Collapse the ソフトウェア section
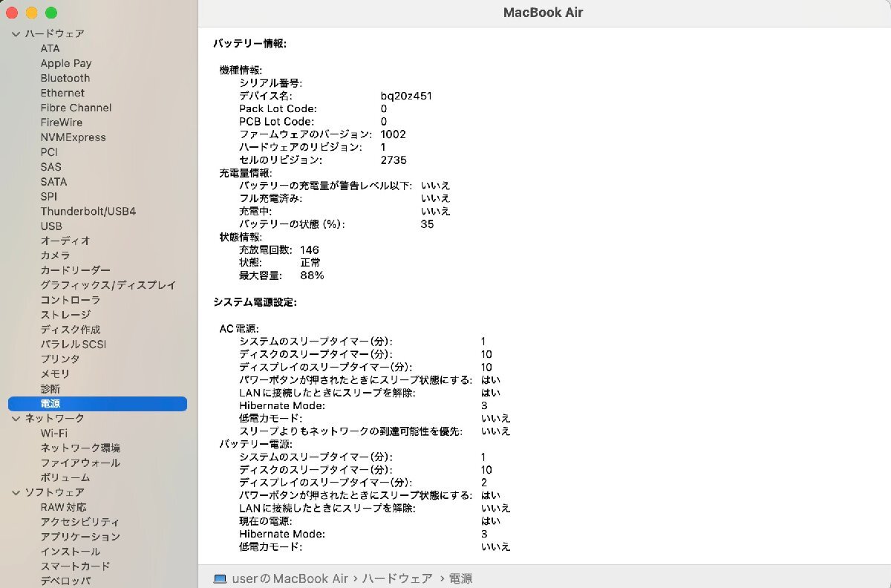 (16, 492)
